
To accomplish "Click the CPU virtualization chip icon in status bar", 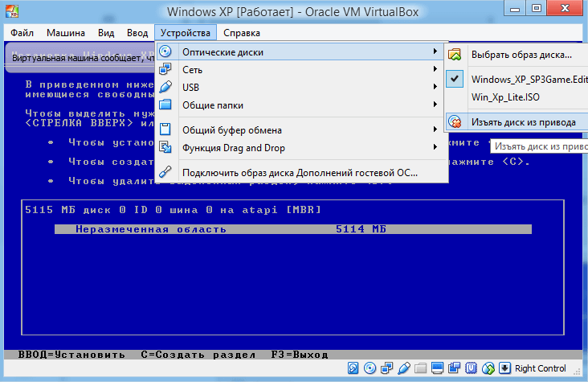I will (x=471, y=368).
